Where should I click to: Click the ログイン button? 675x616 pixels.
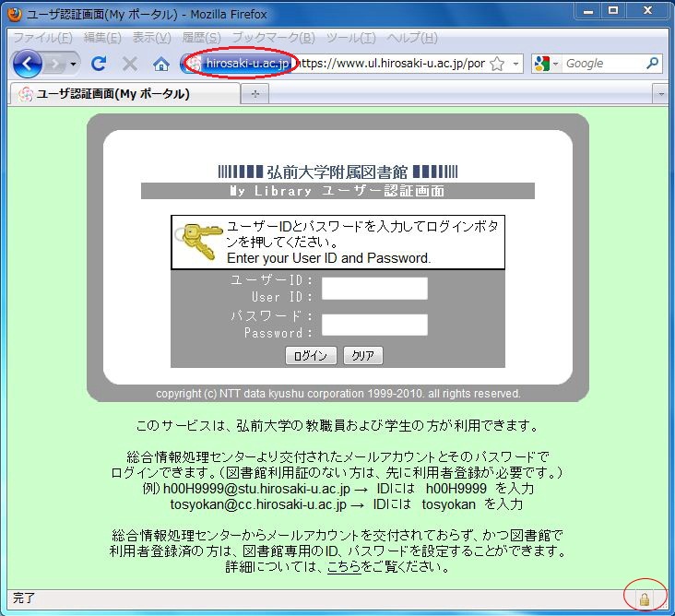point(311,356)
